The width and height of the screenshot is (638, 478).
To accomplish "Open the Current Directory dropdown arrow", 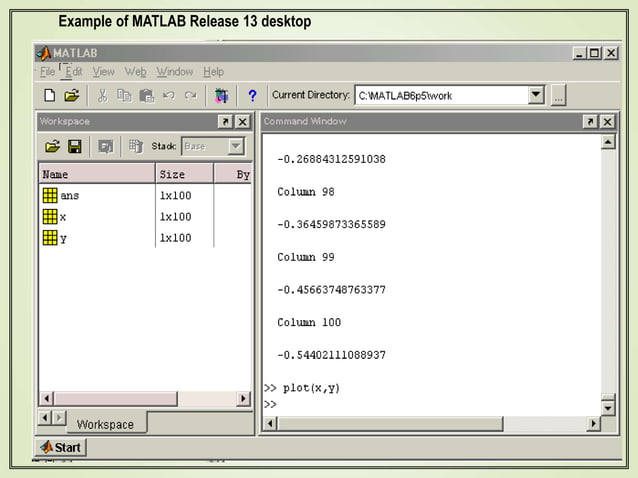I will pos(536,96).
